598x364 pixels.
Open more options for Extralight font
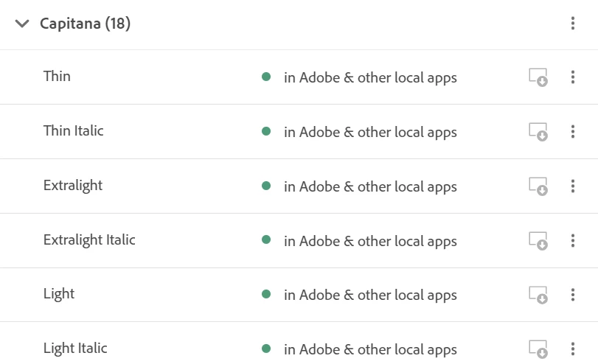click(x=573, y=186)
